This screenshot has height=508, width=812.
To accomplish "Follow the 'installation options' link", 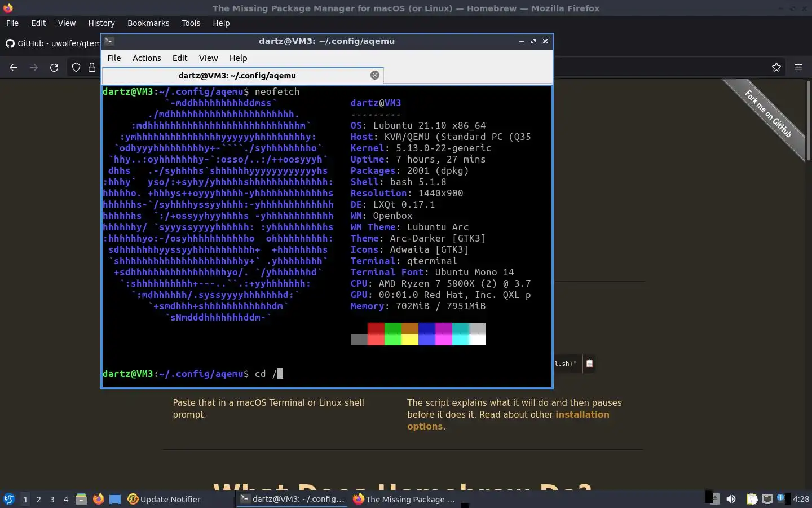I will pos(508,421).
